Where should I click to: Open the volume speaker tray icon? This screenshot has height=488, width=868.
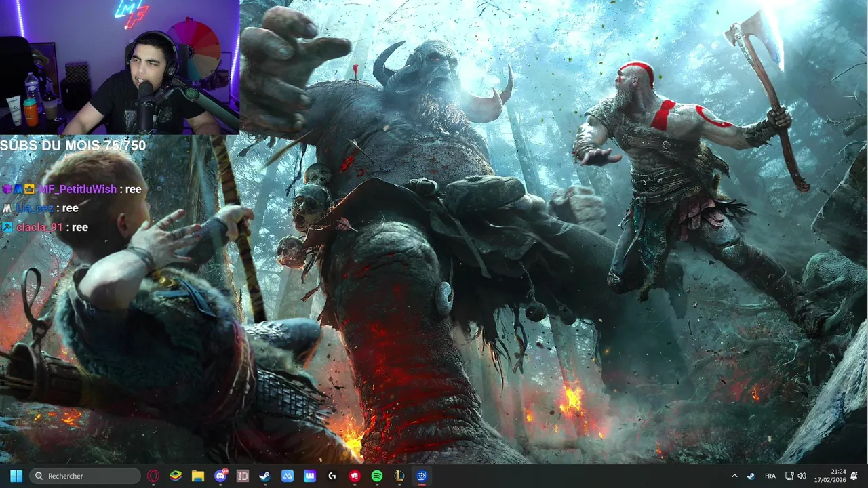[802, 476]
